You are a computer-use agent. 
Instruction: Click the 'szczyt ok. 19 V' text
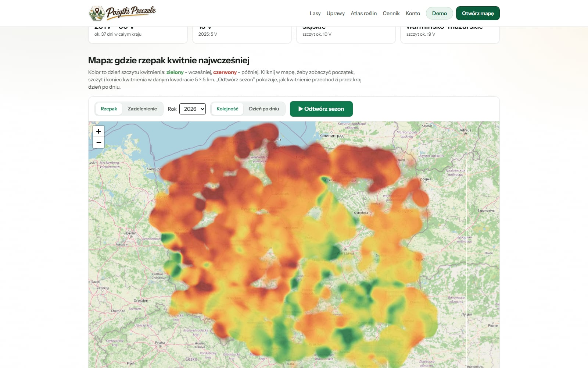point(421,34)
